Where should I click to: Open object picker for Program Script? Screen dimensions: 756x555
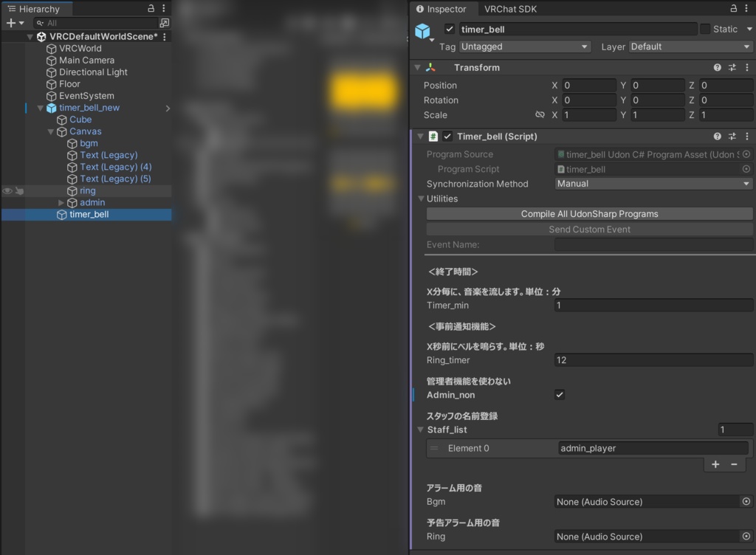[x=746, y=168]
